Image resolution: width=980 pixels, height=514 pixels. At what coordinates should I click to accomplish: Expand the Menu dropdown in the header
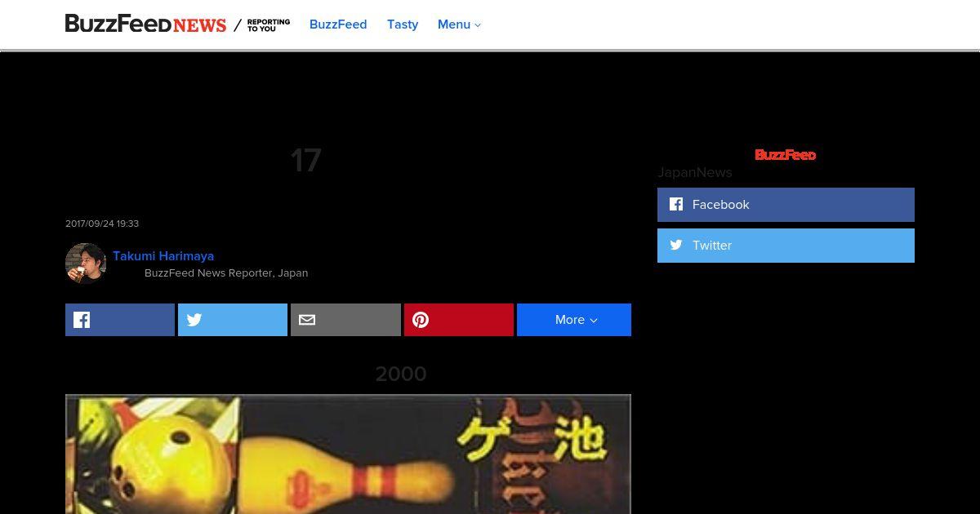[x=459, y=24]
